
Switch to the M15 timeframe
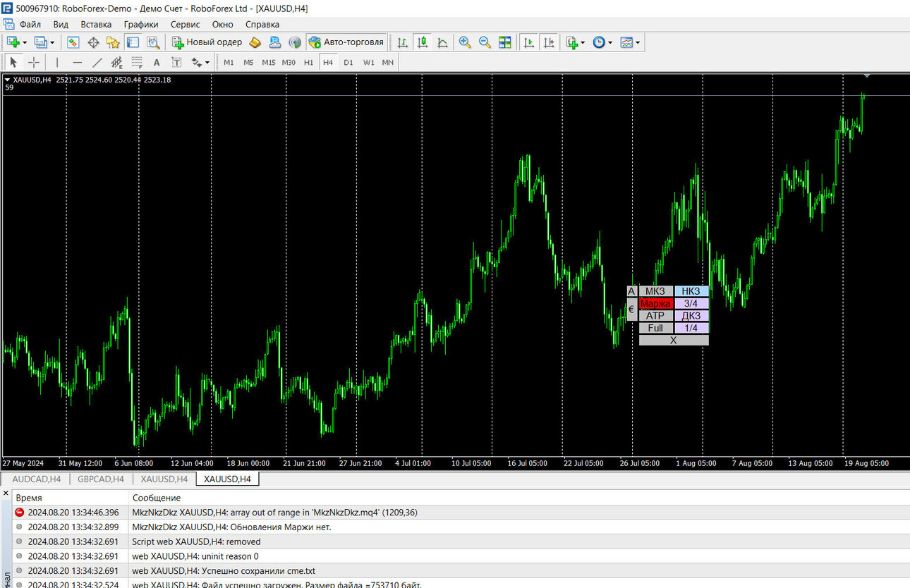(269, 62)
